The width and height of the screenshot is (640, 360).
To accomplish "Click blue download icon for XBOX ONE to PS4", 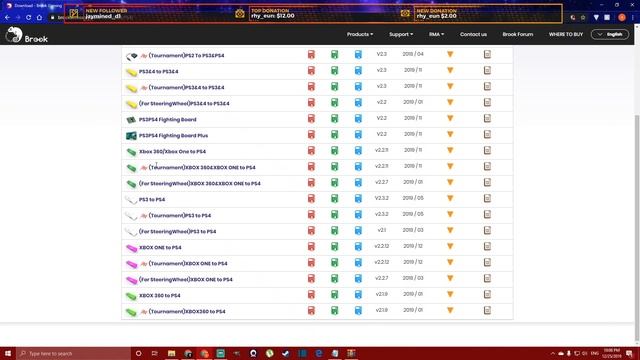I will [358, 247].
